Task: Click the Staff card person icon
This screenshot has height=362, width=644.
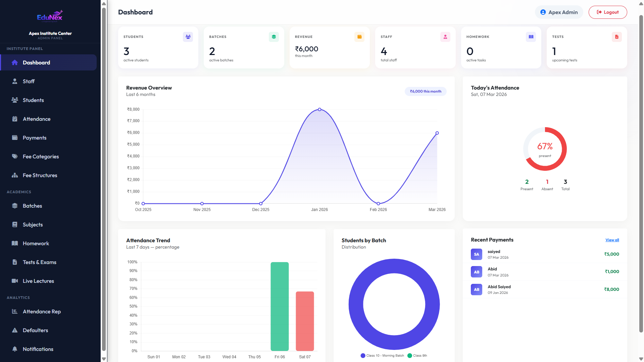Action: point(445,37)
